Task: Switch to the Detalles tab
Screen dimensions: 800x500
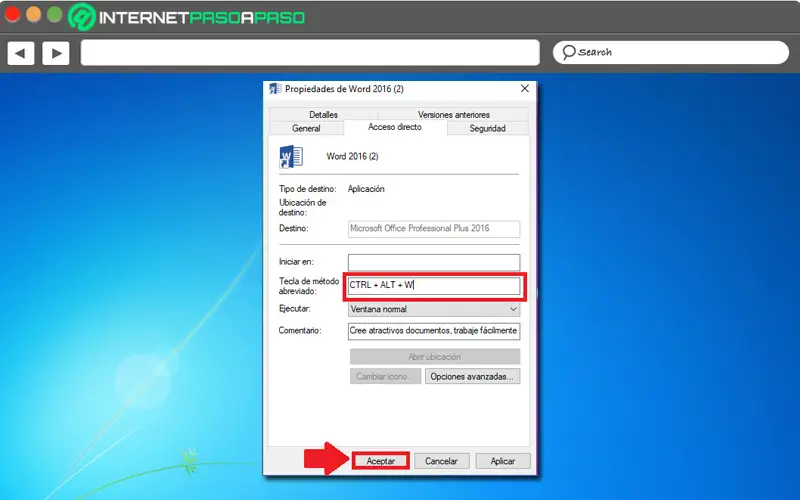Action: pyautogui.click(x=323, y=114)
